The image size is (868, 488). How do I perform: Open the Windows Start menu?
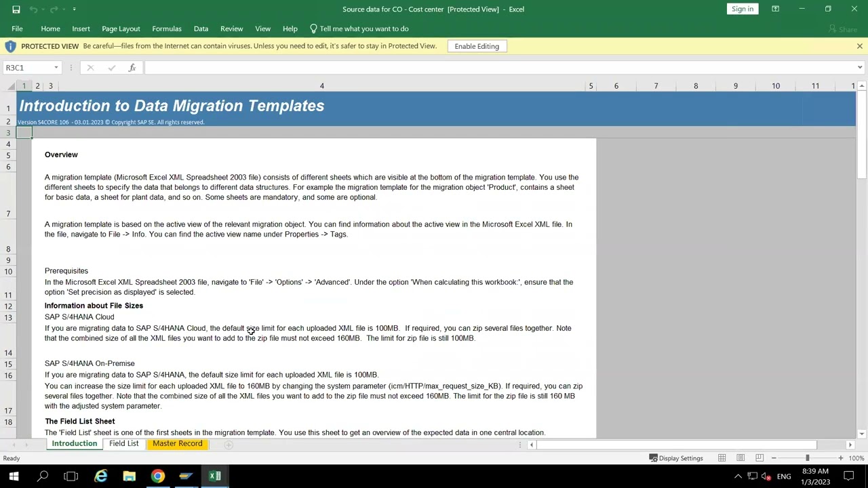tap(14, 476)
